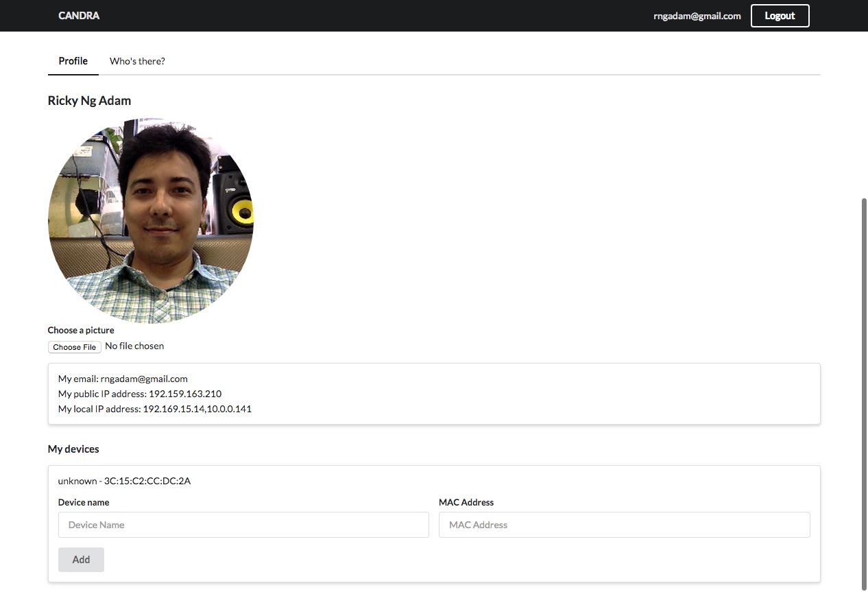Click the unknown - 3C:15:C2:CC:DC:2A device entry
Image resolution: width=868 pixels, height=592 pixels.
124,481
